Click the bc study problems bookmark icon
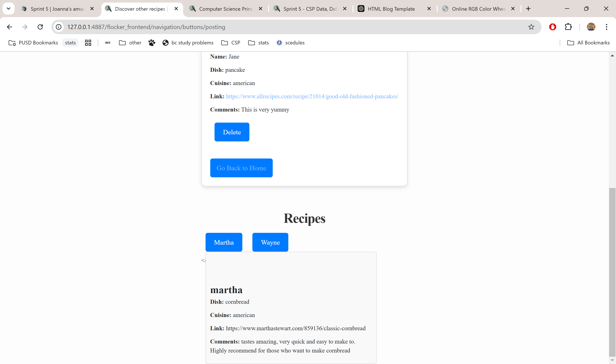 tap(165, 43)
